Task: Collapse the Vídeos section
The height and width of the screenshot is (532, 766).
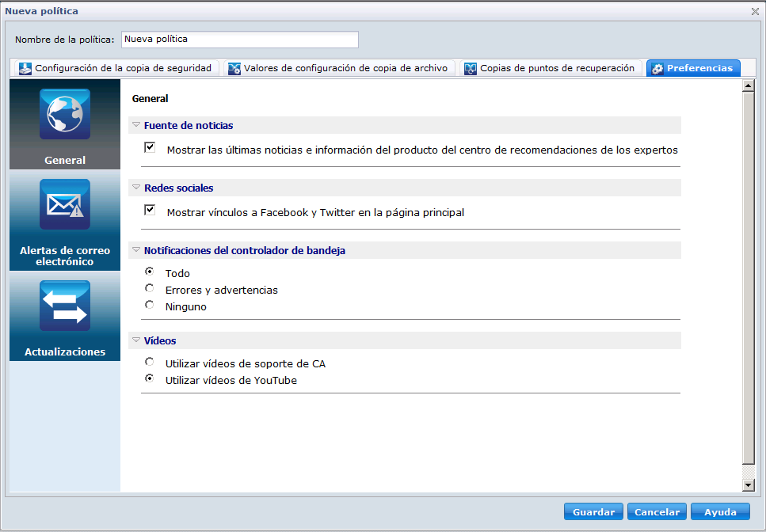Action: [136, 340]
